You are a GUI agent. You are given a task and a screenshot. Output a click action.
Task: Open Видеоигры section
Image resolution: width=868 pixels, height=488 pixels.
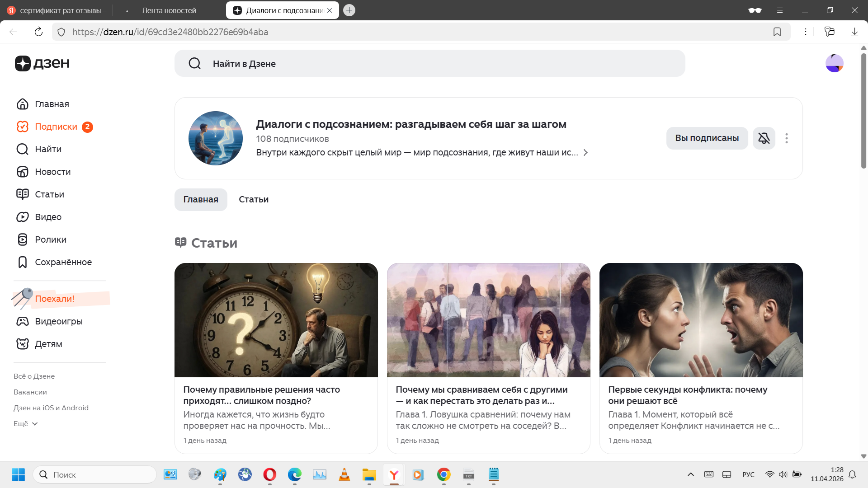coord(58,321)
